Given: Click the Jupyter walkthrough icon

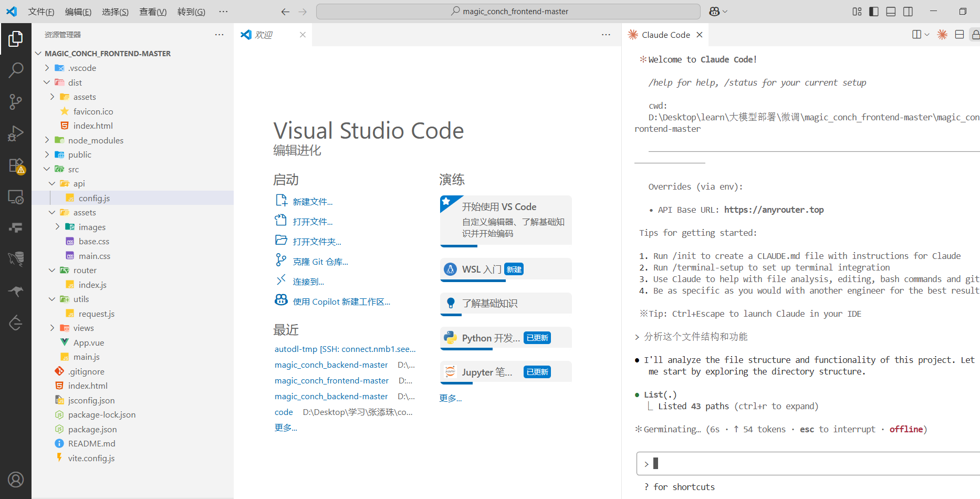Looking at the screenshot, I should (x=450, y=371).
